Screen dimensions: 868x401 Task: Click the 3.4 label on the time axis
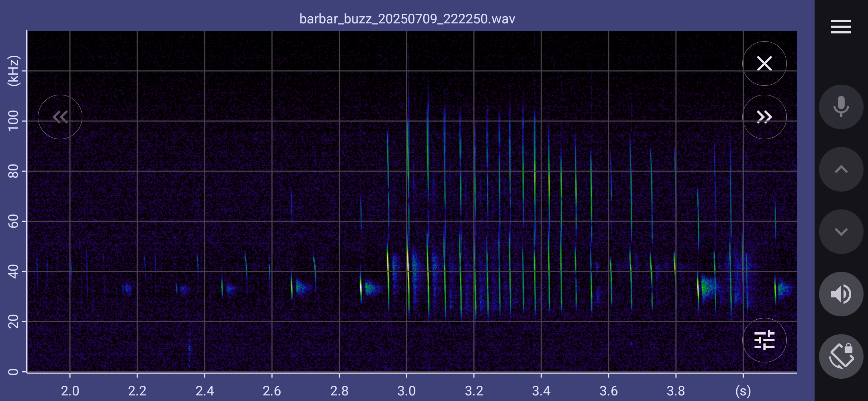(541, 391)
